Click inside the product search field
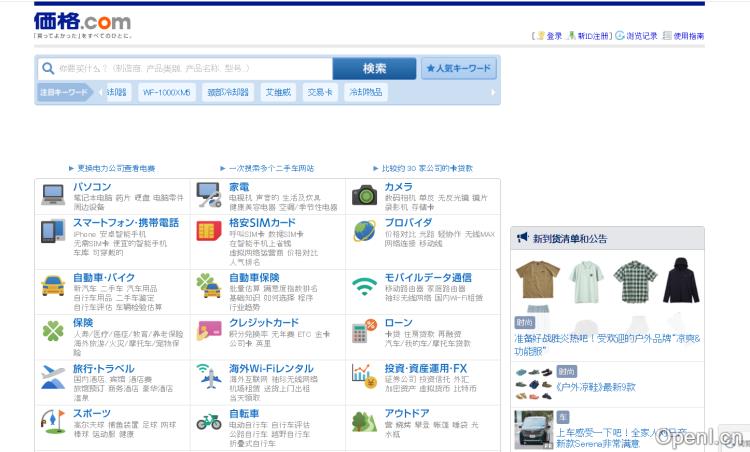This screenshot has width=750, height=452. [185, 68]
